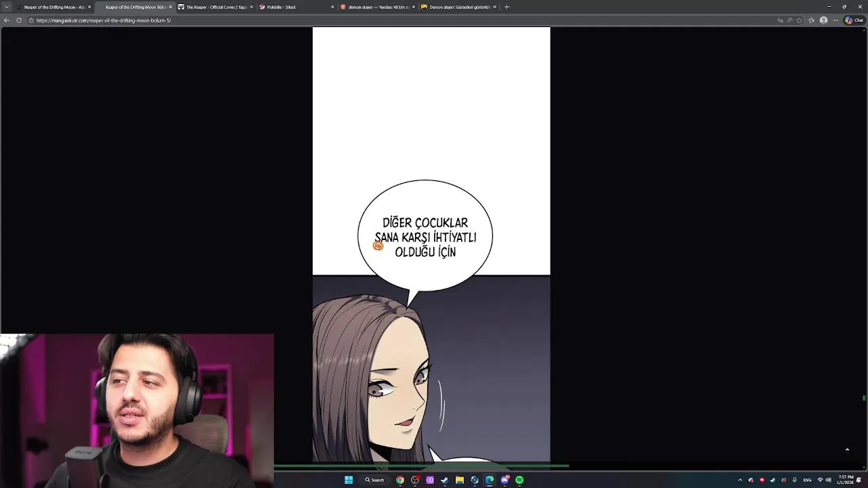868x488 pixels.
Task: Click the page vertical scrollbar thumb
Action: click(x=864, y=399)
